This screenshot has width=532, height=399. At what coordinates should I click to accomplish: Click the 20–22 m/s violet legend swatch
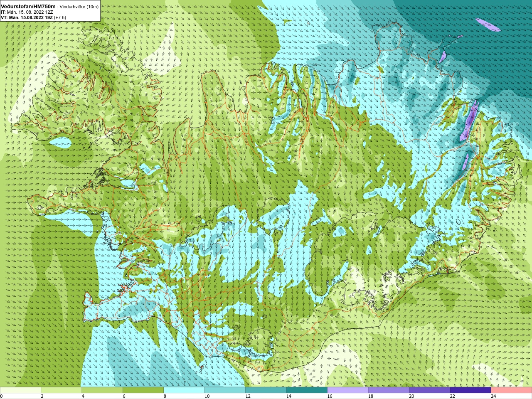430,390
